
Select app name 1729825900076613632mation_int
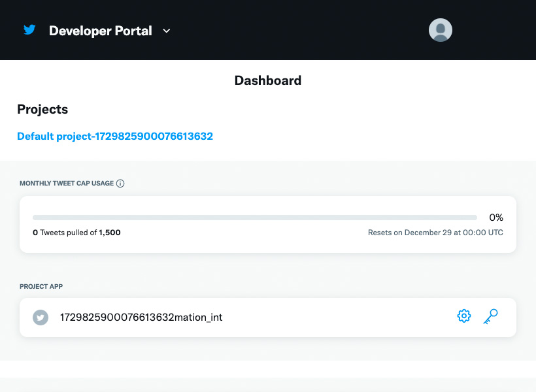click(141, 318)
